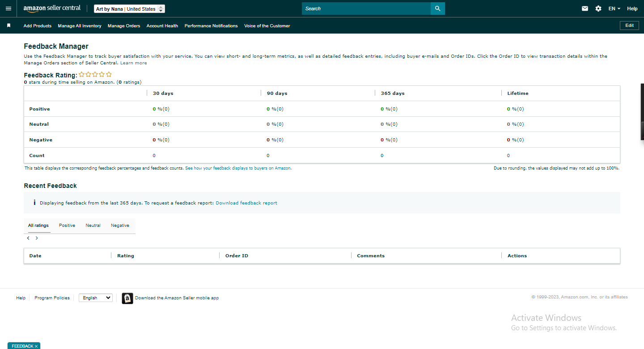Click the Recent Feedback heading
The image size is (644, 349).
[51, 186]
